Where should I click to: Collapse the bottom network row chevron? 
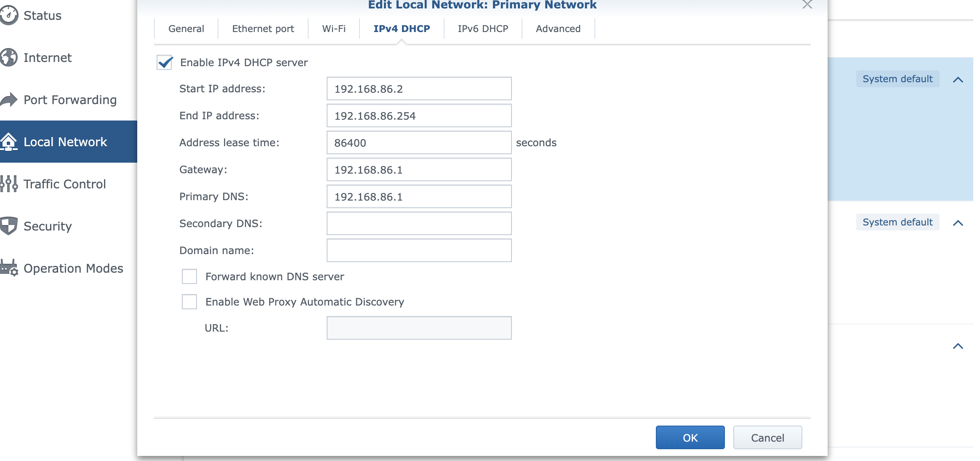958,346
